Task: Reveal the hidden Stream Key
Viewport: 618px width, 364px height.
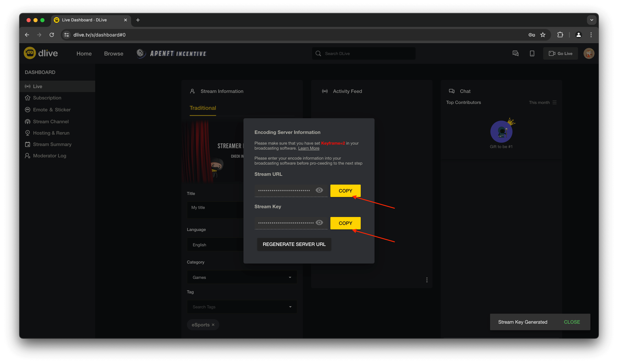Action: point(319,223)
